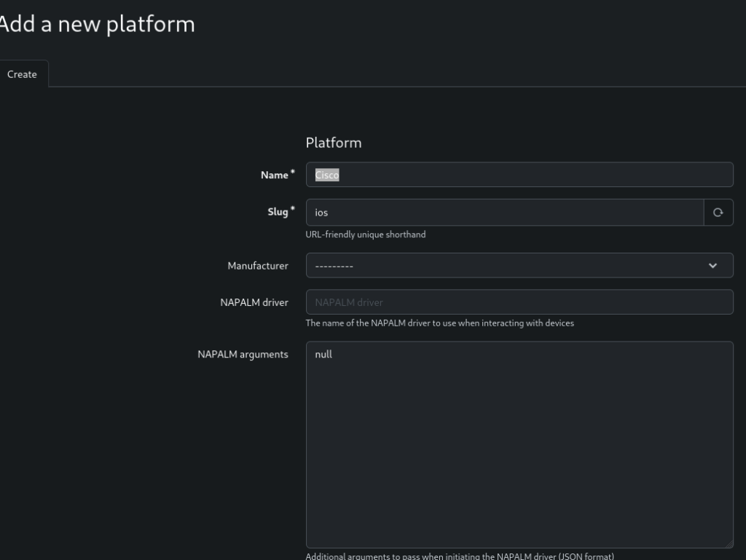Click the NAPALM arguments label

pyautogui.click(x=243, y=355)
